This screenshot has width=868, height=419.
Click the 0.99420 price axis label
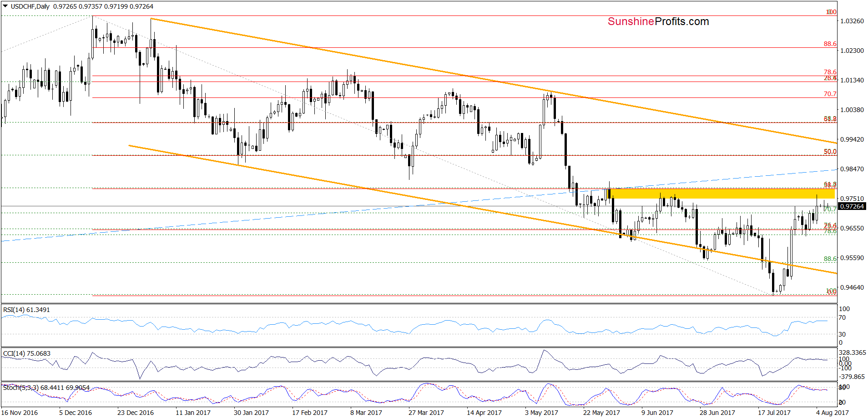(852, 139)
